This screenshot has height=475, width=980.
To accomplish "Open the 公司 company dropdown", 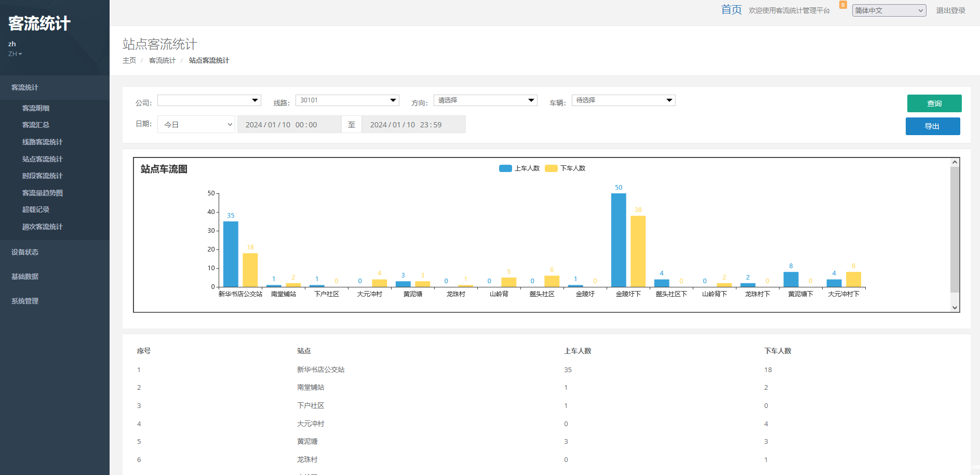I will click(x=209, y=100).
